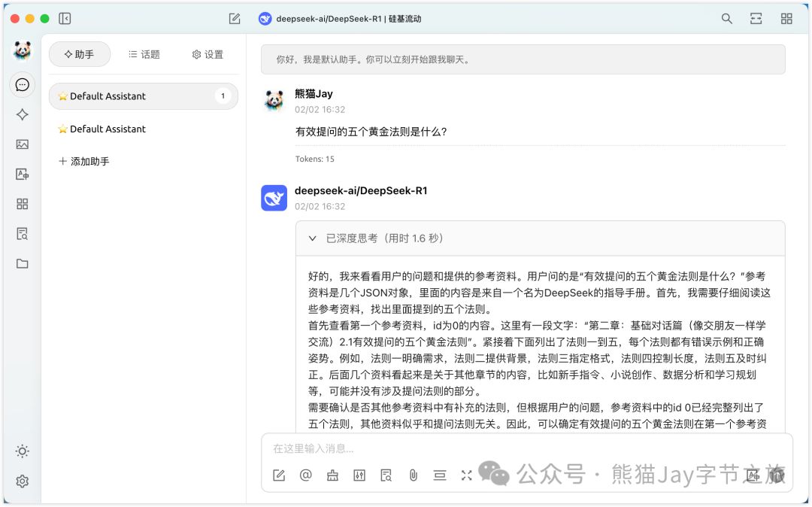Click the clear messages broom icon
Image resolution: width=812 pixels, height=507 pixels.
(332, 475)
